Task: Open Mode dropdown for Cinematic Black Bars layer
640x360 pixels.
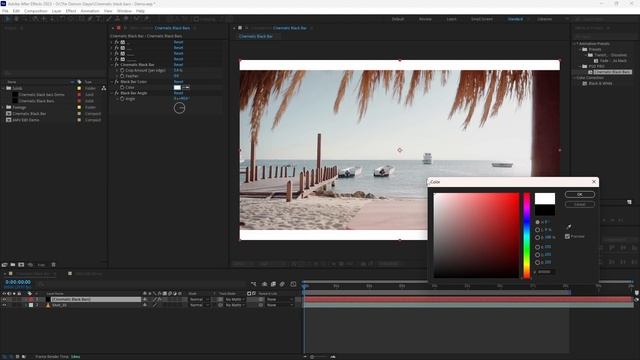Action: [199, 299]
